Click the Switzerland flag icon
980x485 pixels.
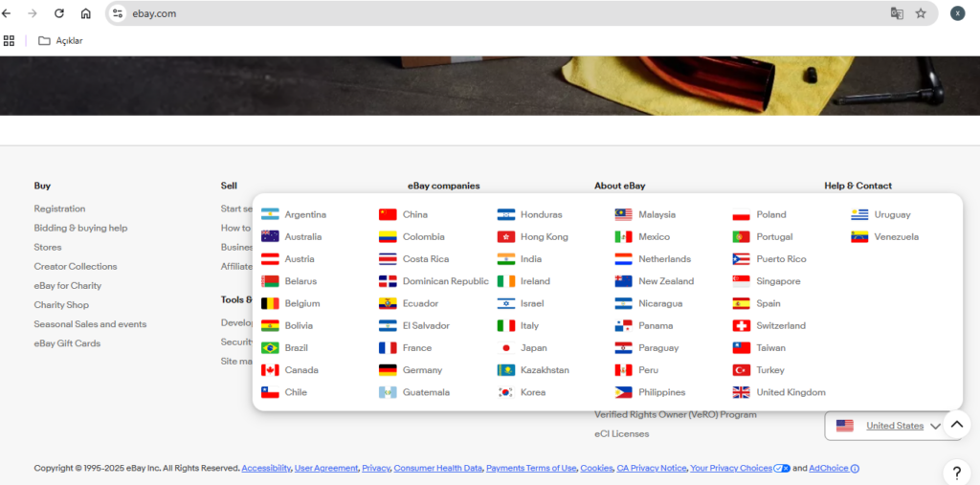742,325
